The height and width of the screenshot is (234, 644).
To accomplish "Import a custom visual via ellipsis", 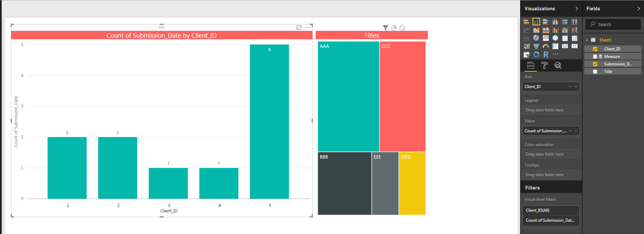I will tap(555, 54).
